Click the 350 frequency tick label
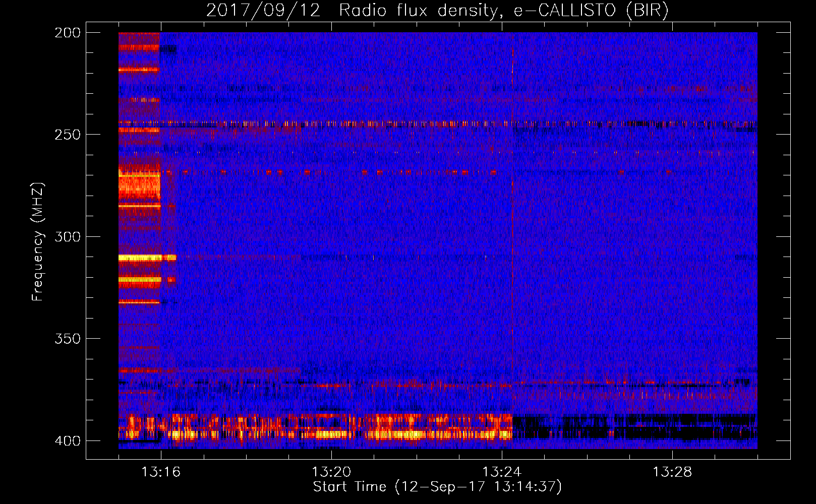The width and height of the screenshot is (816, 504). (68, 339)
